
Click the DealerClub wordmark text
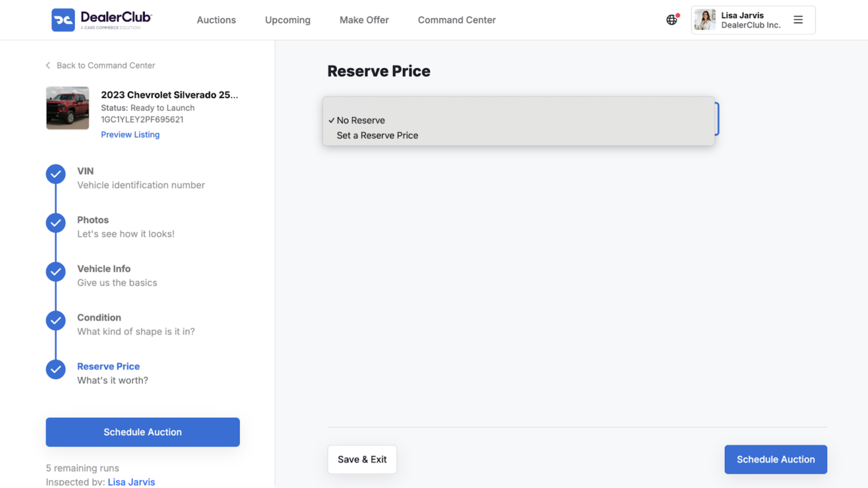[116, 17]
